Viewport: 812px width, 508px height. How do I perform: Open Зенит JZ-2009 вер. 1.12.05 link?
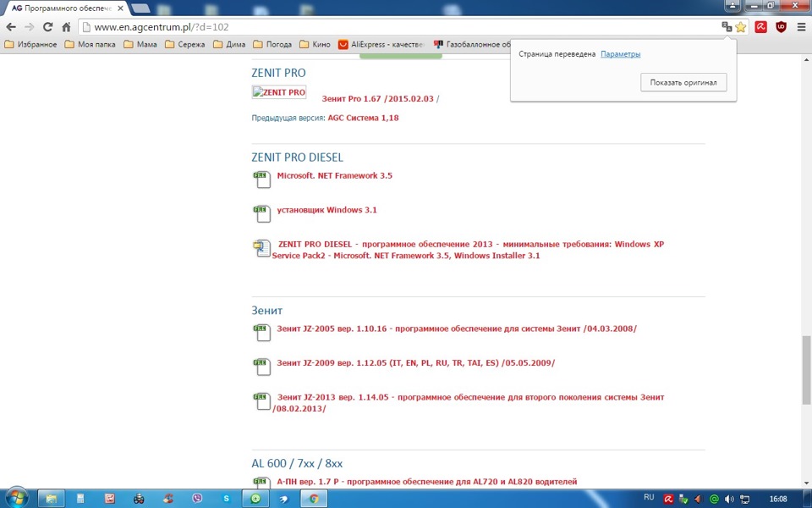tap(416, 363)
